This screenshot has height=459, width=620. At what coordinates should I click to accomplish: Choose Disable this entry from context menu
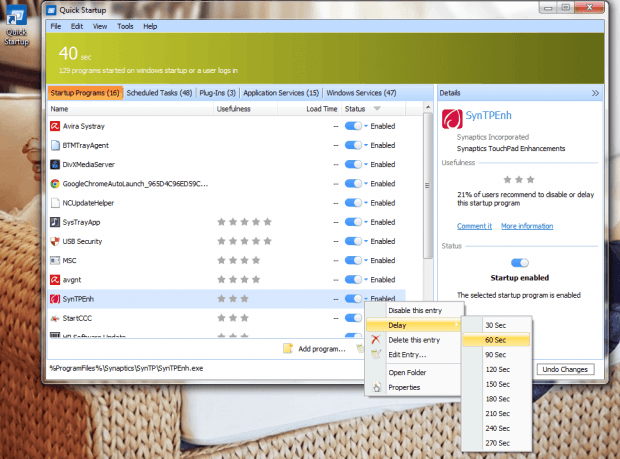click(415, 310)
